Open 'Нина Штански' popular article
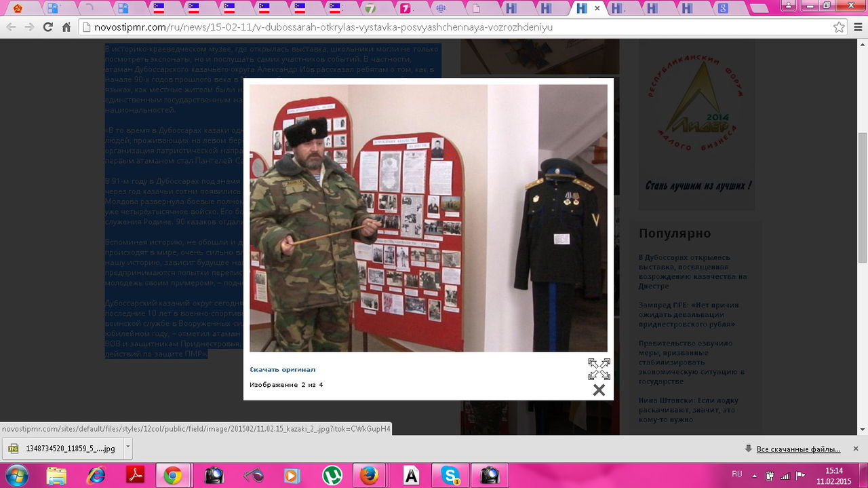The image size is (868, 488). coord(688,410)
